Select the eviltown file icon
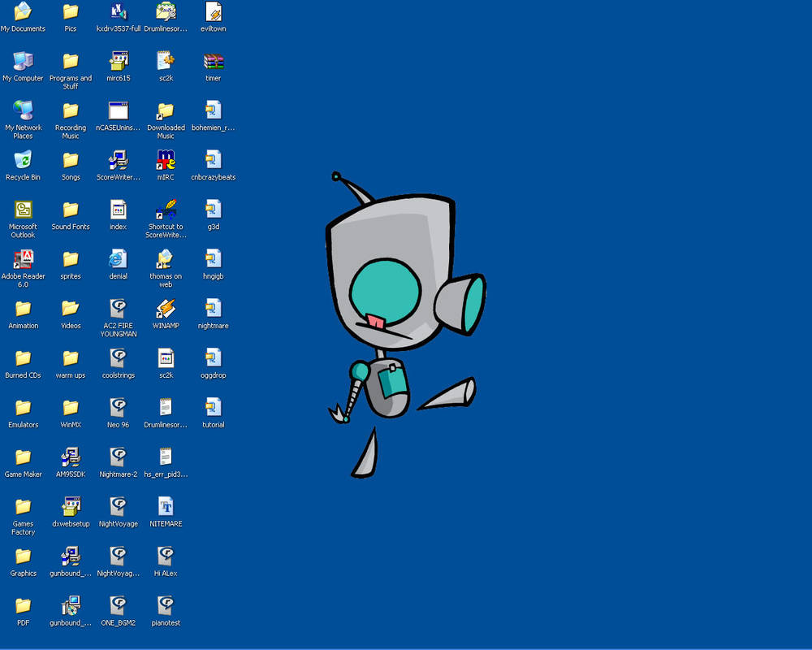Screen dimensions: 812x650 point(214,16)
